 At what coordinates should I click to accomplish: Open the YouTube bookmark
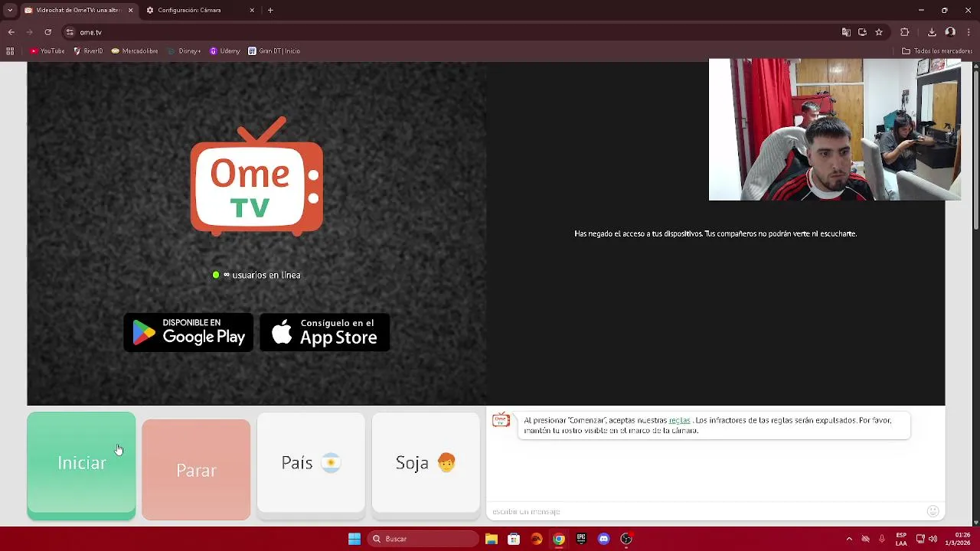[47, 51]
